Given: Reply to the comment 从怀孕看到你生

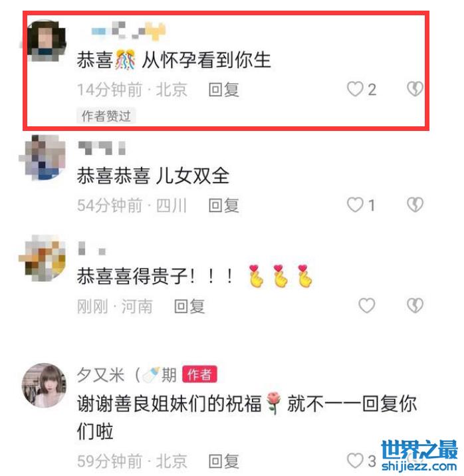Looking at the screenshot, I should (x=223, y=90).
